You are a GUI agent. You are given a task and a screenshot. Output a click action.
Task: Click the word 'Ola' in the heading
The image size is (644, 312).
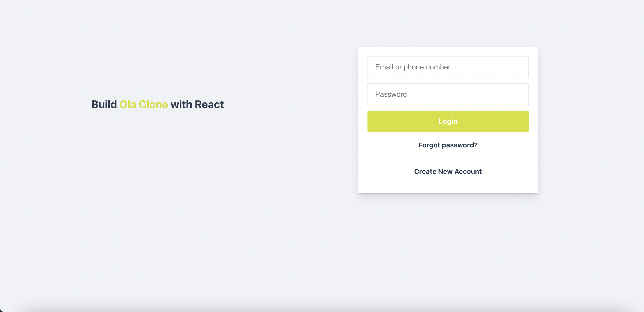coord(128,104)
